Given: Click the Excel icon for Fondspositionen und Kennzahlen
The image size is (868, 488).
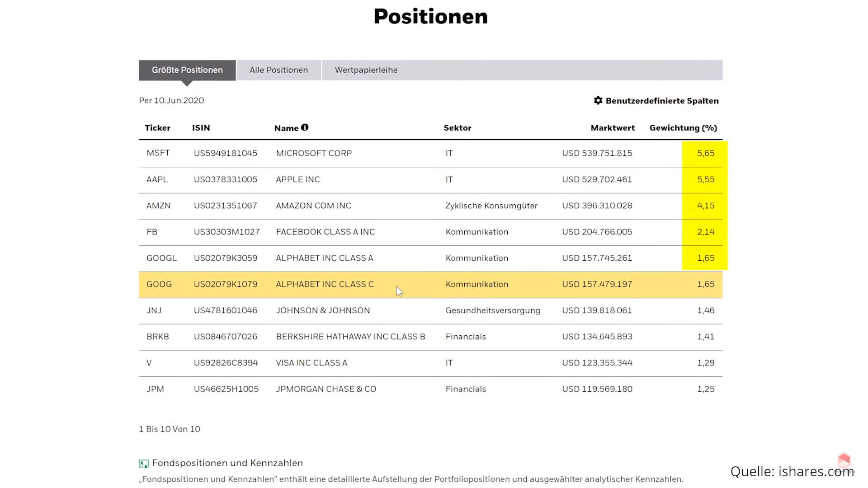Looking at the screenshot, I should (x=144, y=464).
